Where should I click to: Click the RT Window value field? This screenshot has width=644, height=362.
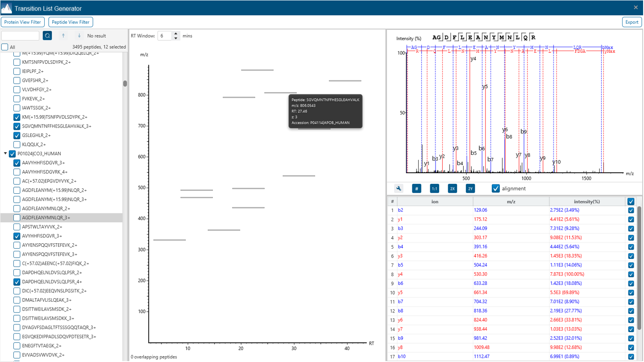click(165, 36)
